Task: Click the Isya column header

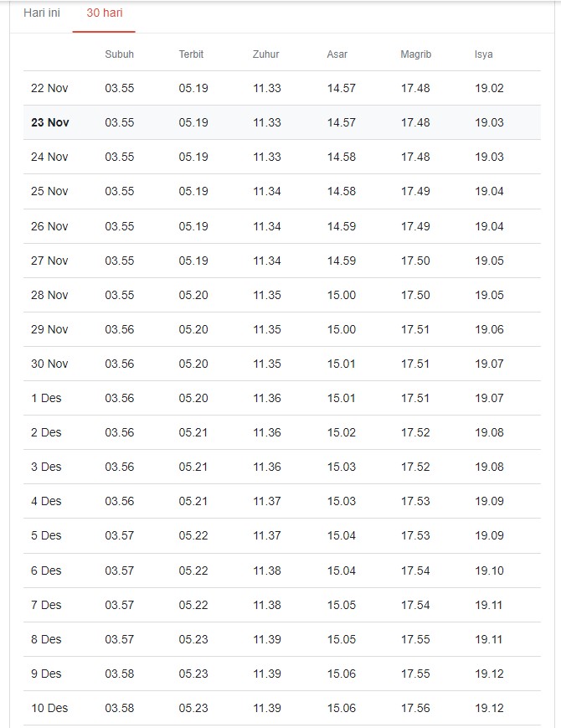Action: pyautogui.click(x=484, y=54)
